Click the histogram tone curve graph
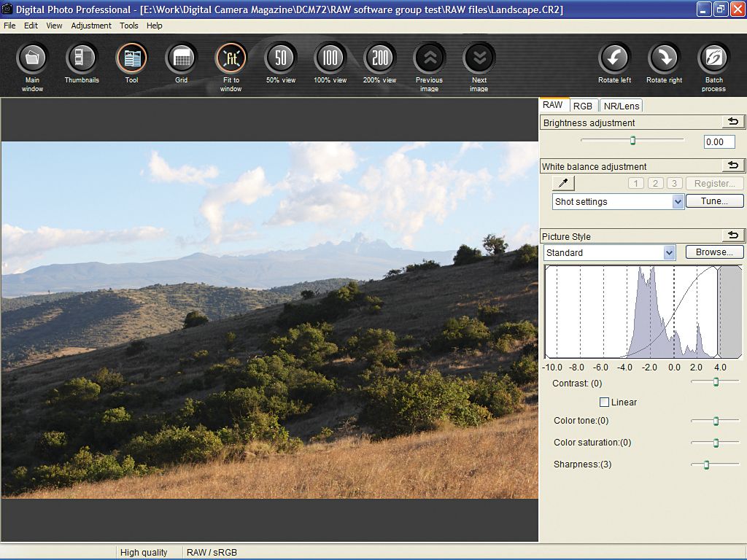 point(643,312)
